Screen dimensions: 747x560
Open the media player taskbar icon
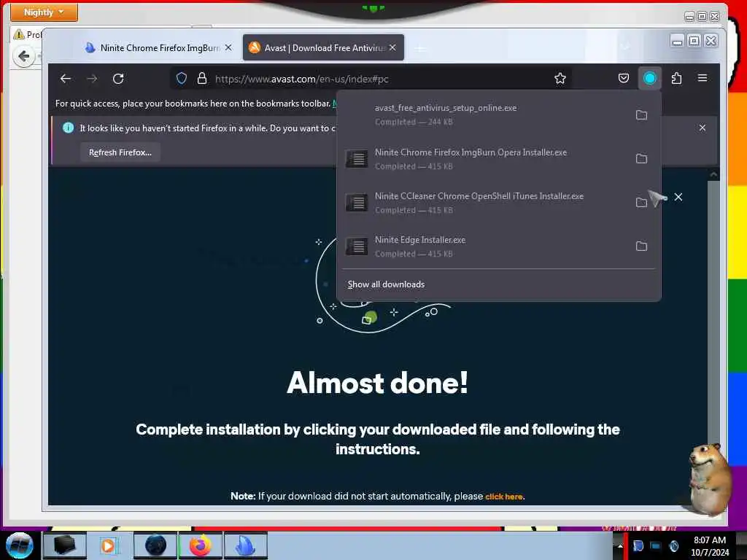pyautogui.click(x=109, y=545)
